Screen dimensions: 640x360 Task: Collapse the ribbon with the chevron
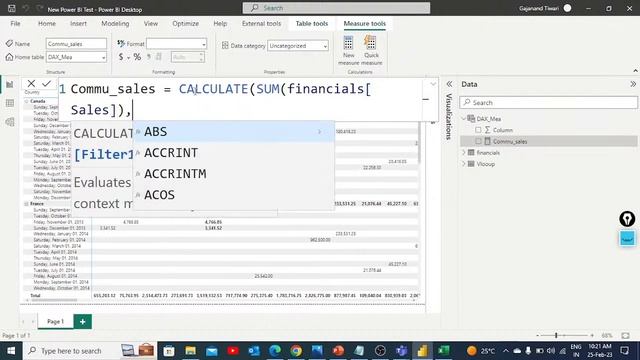(635, 71)
